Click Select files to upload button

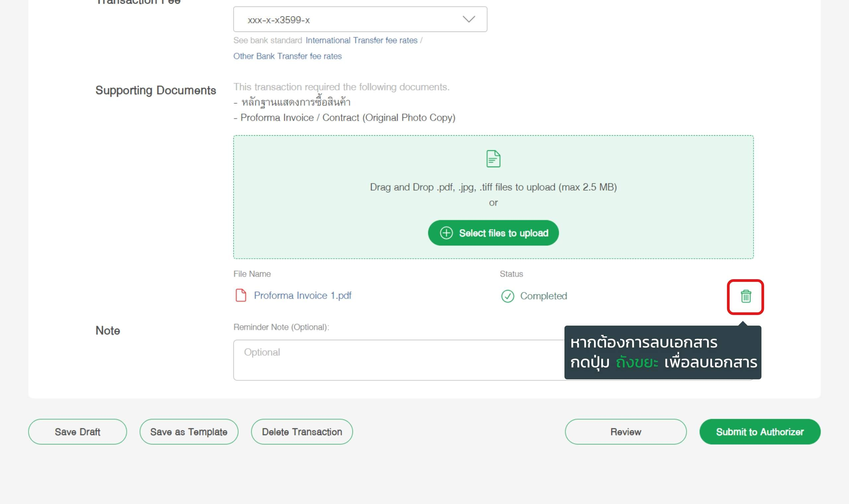pyautogui.click(x=493, y=233)
